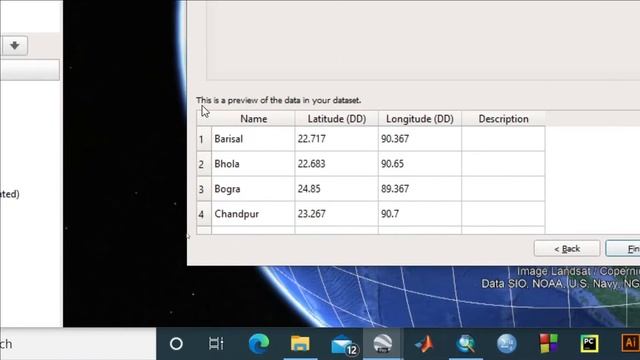640x360 pixels.
Task: Click the Chandpur name cell
Action: tap(253, 214)
